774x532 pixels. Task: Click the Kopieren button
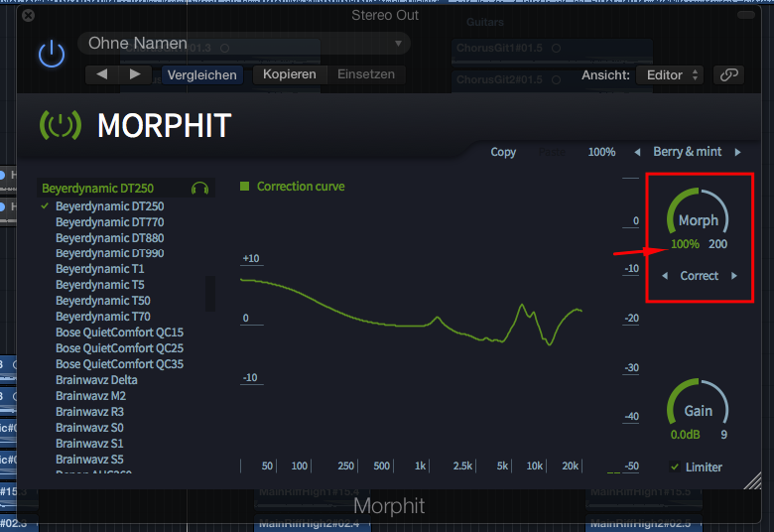click(290, 74)
